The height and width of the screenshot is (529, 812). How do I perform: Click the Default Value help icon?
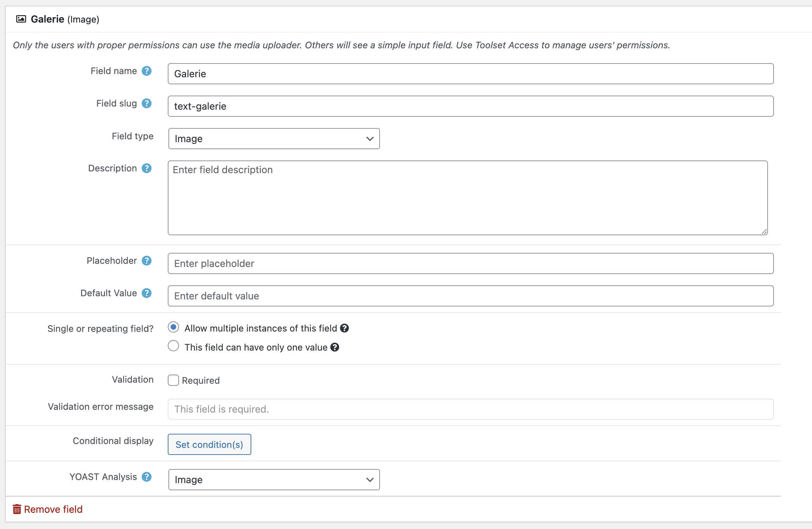[147, 293]
